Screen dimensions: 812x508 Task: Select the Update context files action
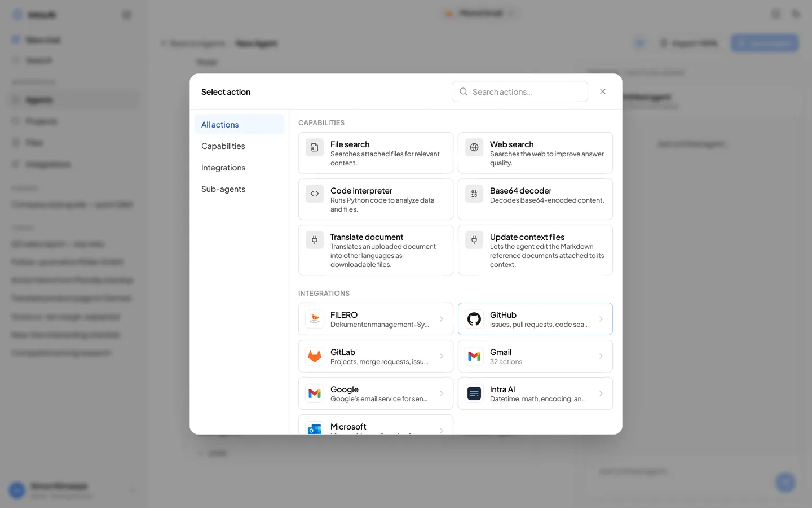[x=535, y=250]
